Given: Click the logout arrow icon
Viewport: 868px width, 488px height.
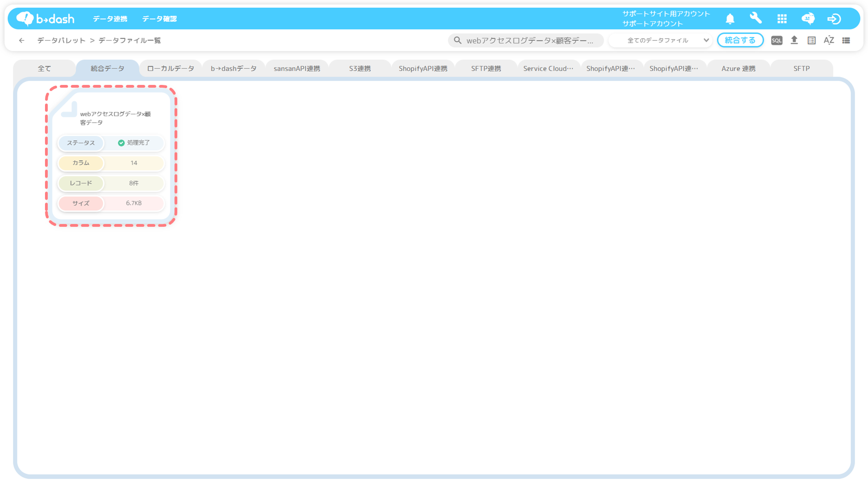Looking at the screenshot, I should [x=834, y=19].
